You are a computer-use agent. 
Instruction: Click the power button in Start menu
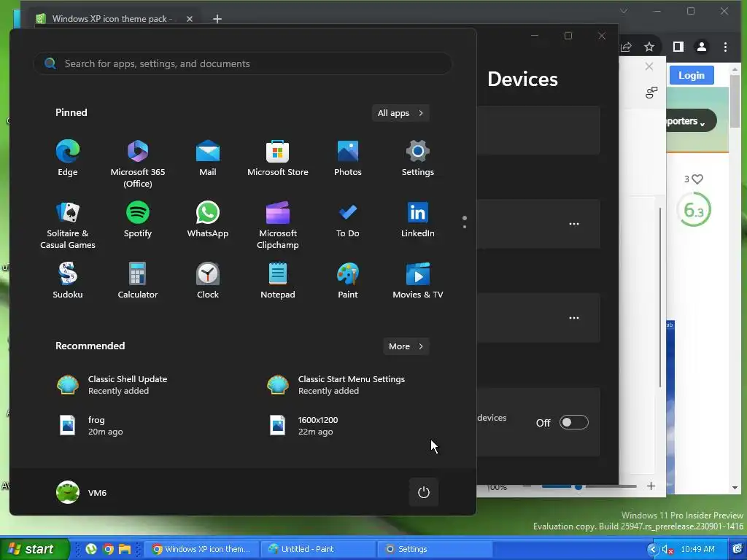(x=424, y=492)
